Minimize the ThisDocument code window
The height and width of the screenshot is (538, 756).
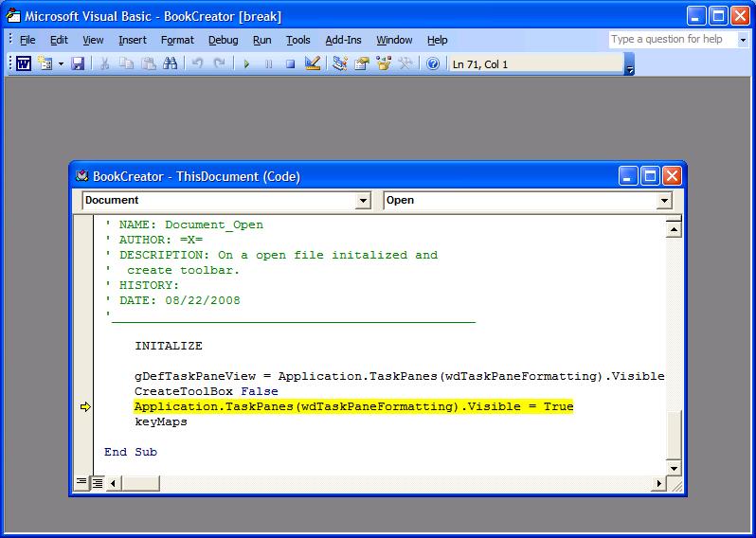[628, 176]
